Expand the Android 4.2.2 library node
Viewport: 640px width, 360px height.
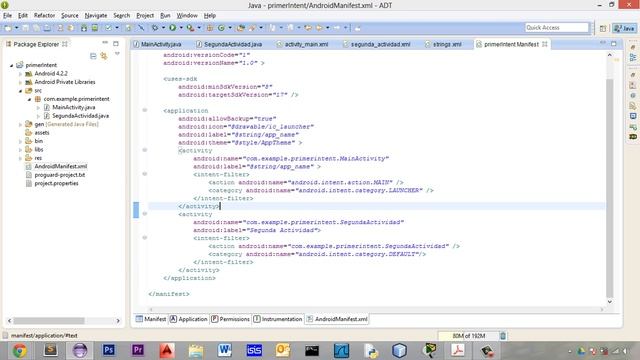tap(20, 74)
